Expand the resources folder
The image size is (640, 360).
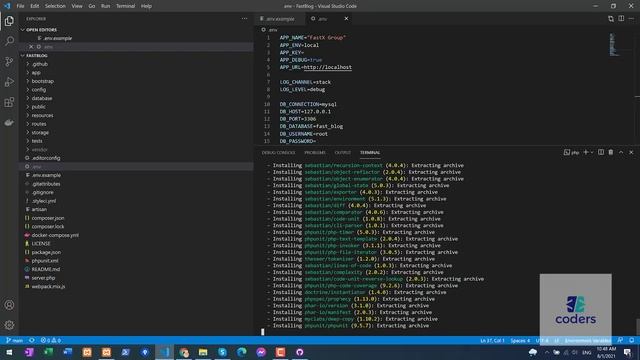point(42,116)
